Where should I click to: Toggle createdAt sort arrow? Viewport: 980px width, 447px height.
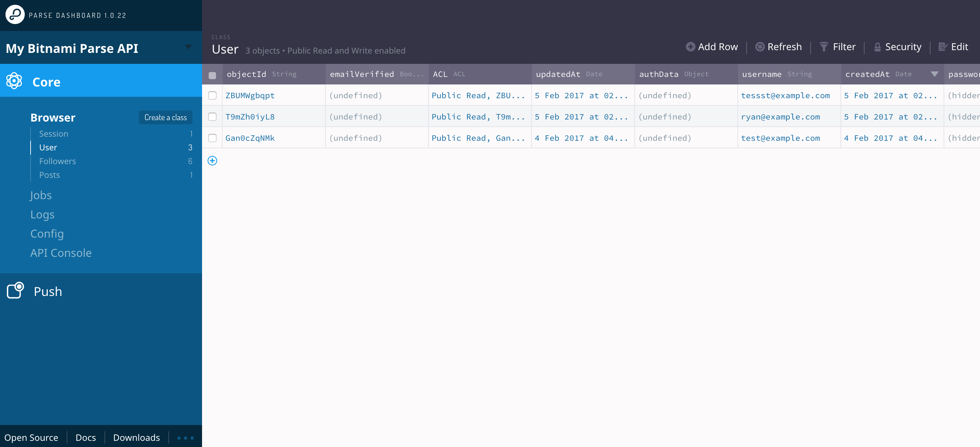[934, 74]
